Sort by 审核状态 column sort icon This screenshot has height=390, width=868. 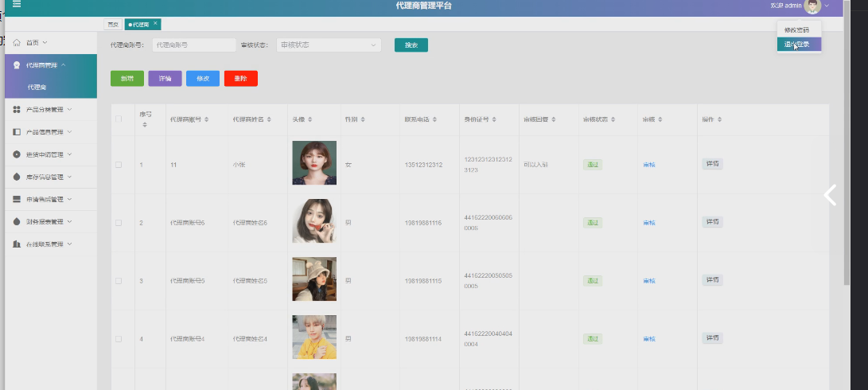coord(613,119)
